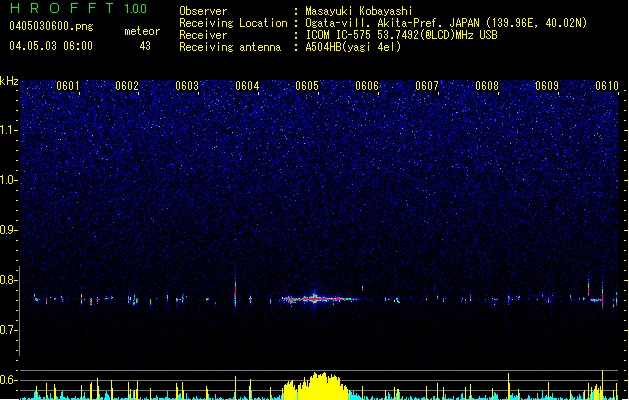The image size is (629, 400).
Task: Click the 0610 time marker
Action: (607, 86)
